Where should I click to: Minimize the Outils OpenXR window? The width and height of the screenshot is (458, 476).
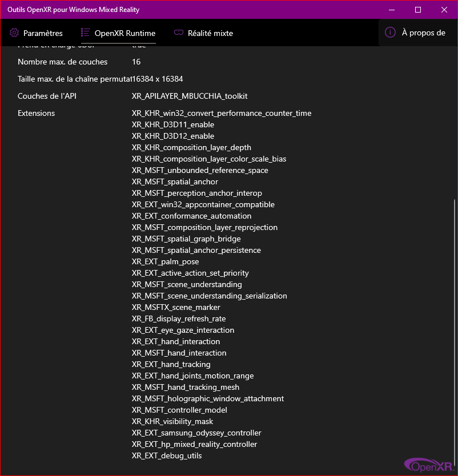392,10
